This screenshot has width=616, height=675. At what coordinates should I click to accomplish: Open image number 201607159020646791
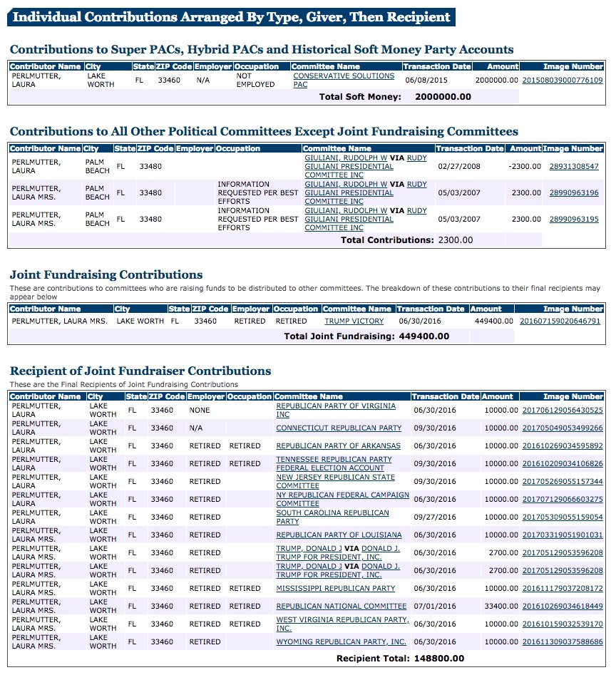click(x=560, y=321)
